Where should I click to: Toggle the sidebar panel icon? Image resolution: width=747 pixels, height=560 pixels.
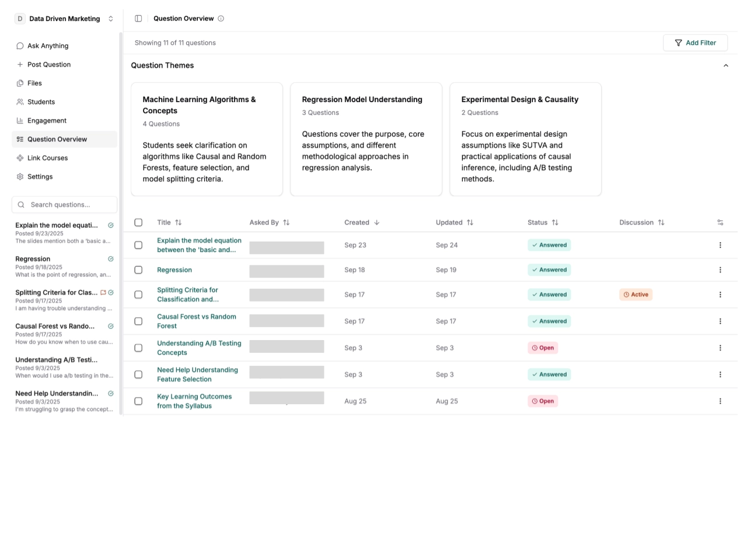pyautogui.click(x=138, y=19)
